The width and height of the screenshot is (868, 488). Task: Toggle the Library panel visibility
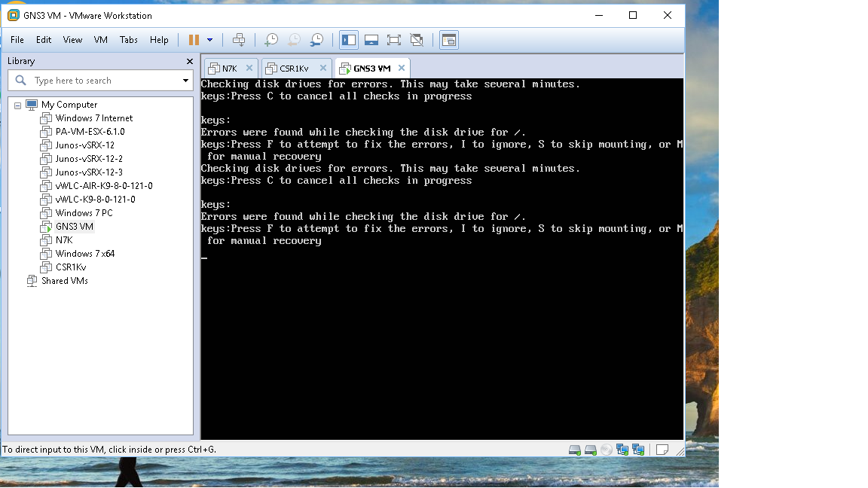[349, 39]
